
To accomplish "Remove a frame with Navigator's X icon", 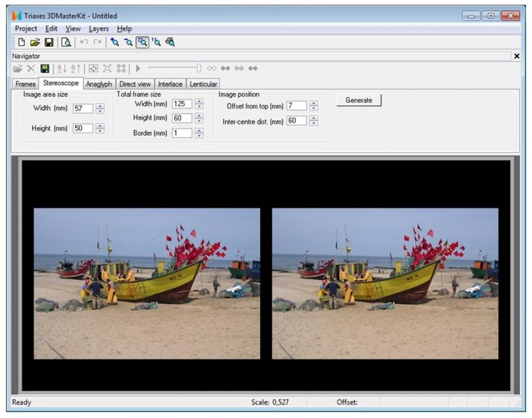I will 31,68.
